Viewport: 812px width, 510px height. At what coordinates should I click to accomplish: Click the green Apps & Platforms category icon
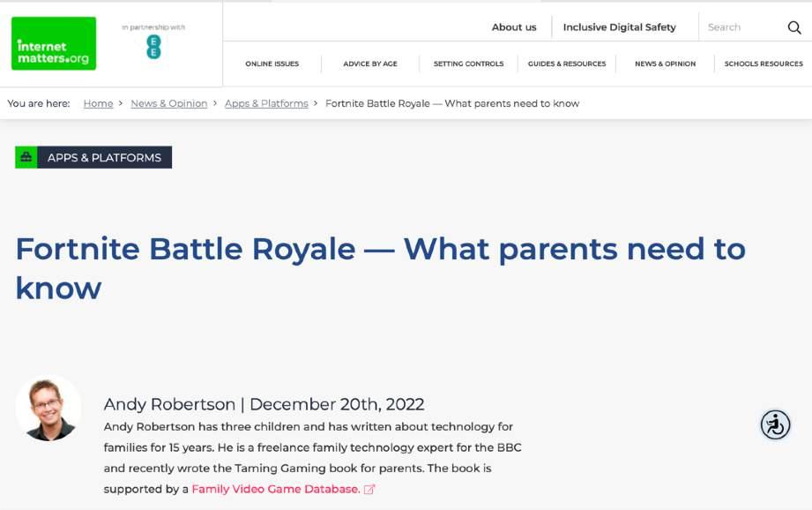click(26, 157)
